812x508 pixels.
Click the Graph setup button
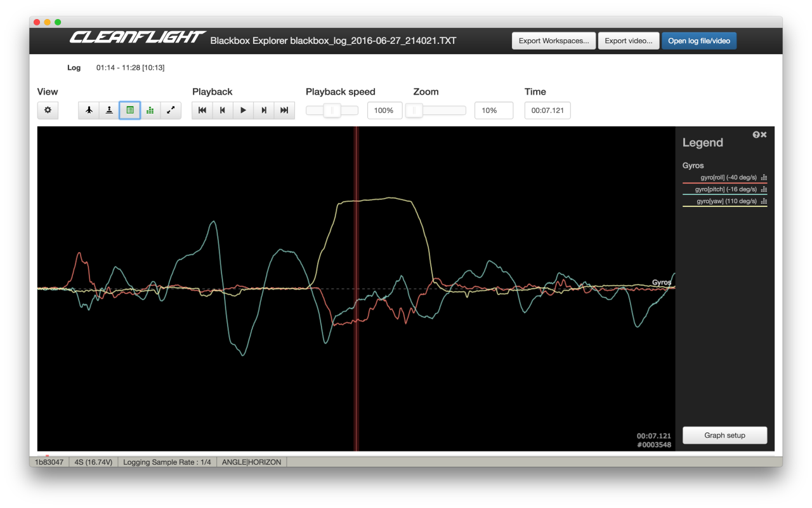[x=724, y=436]
